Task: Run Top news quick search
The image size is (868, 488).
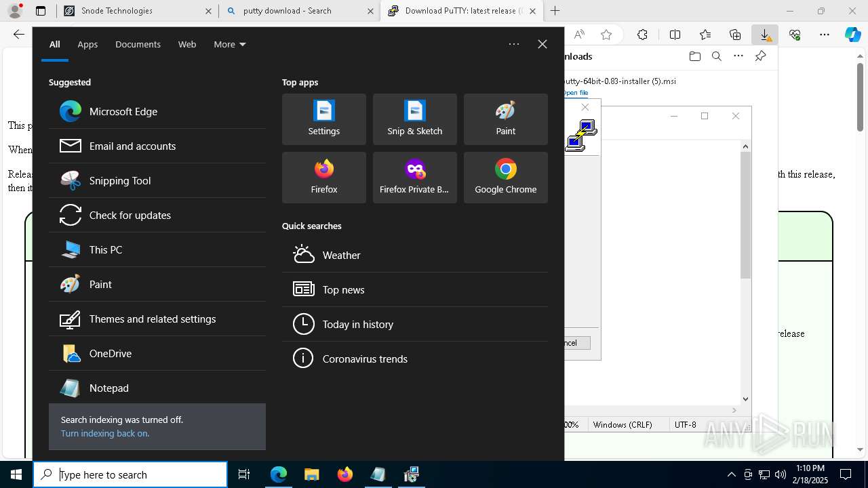Action: [415, 289]
